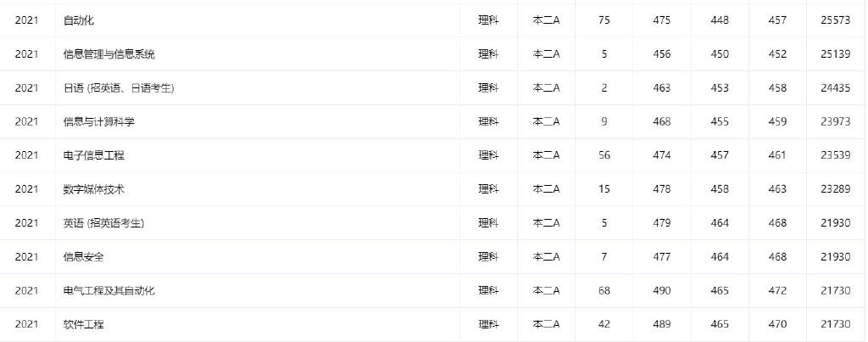Click the 英语 (招英语考生) major cell
868x342 pixels.
pos(103,223)
